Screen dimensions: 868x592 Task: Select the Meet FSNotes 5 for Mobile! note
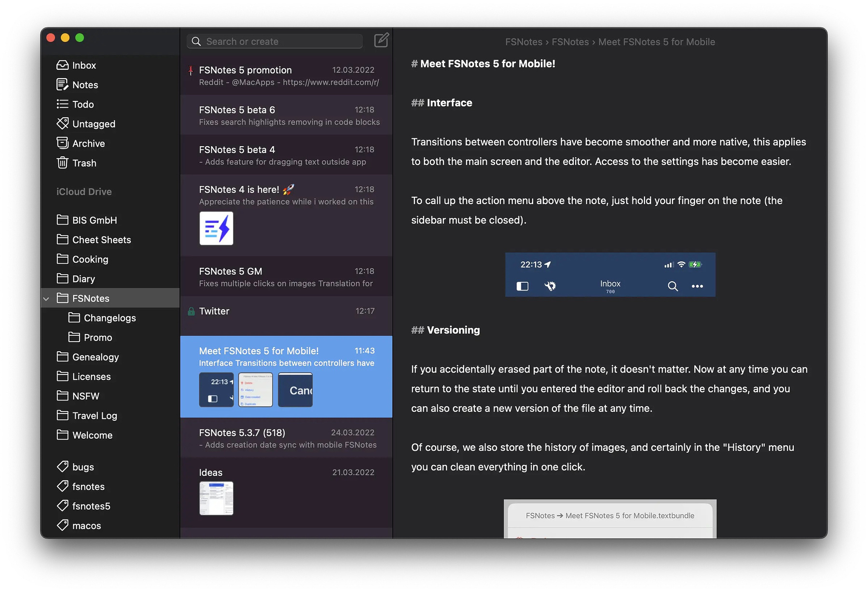click(286, 377)
